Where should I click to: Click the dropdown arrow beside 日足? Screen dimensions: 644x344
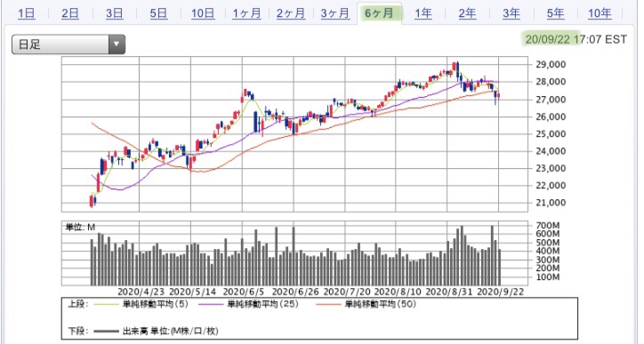(x=117, y=44)
